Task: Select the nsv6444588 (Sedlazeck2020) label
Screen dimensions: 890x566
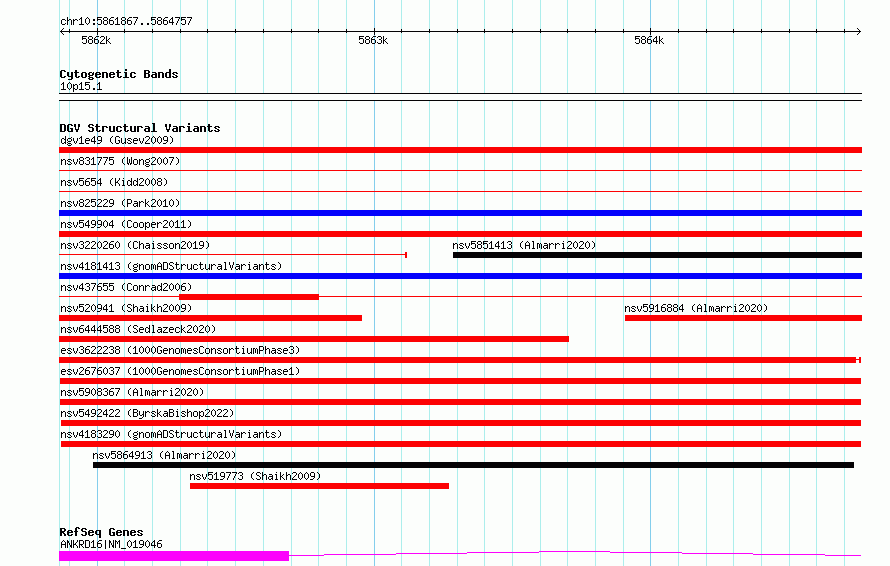Action: (x=138, y=329)
